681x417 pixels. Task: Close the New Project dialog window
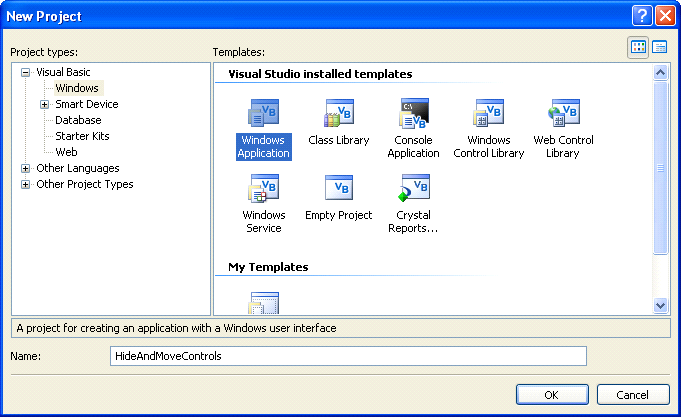pyautogui.click(x=665, y=16)
